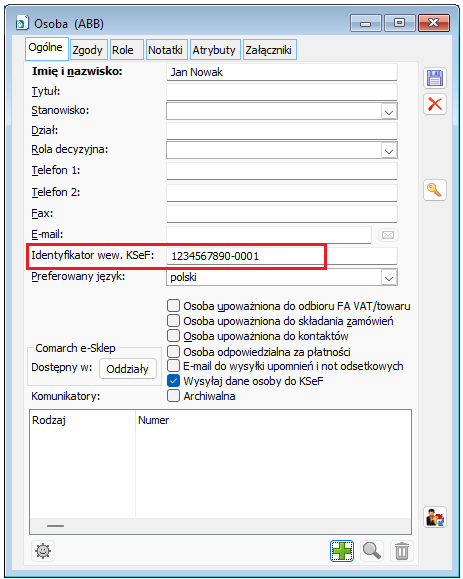
Task: Save the person record with the floppy disk icon
Action: tap(435, 78)
